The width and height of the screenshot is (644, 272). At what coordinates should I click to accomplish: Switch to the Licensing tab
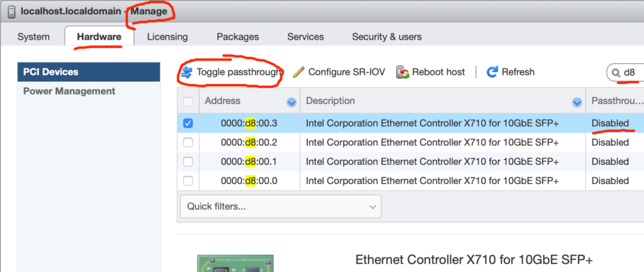click(x=167, y=37)
